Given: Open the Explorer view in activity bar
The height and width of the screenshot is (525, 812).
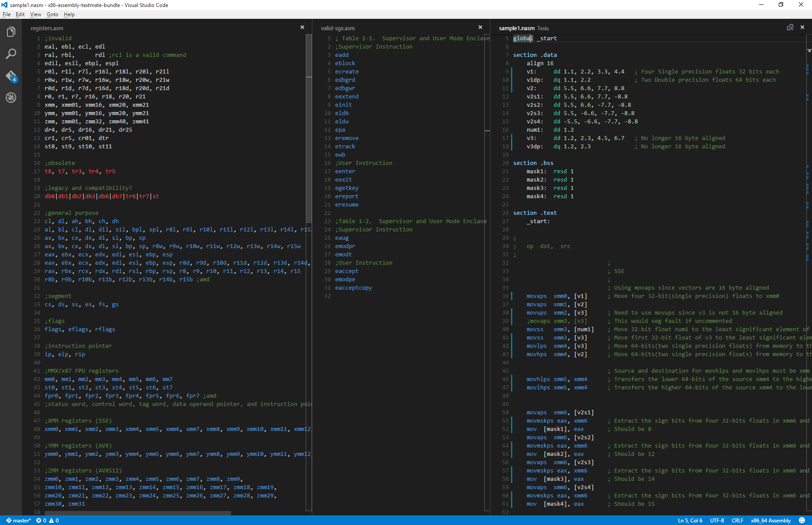Looking at the screenshot, I should 11,32.
